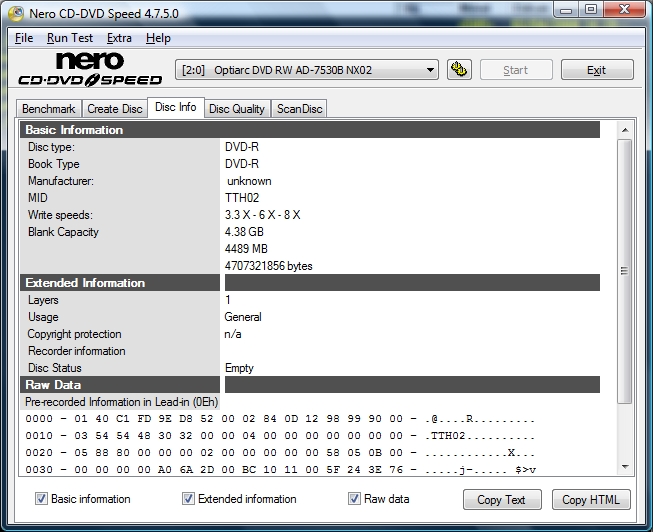Click the MID value TTH02

coord(242,197)
